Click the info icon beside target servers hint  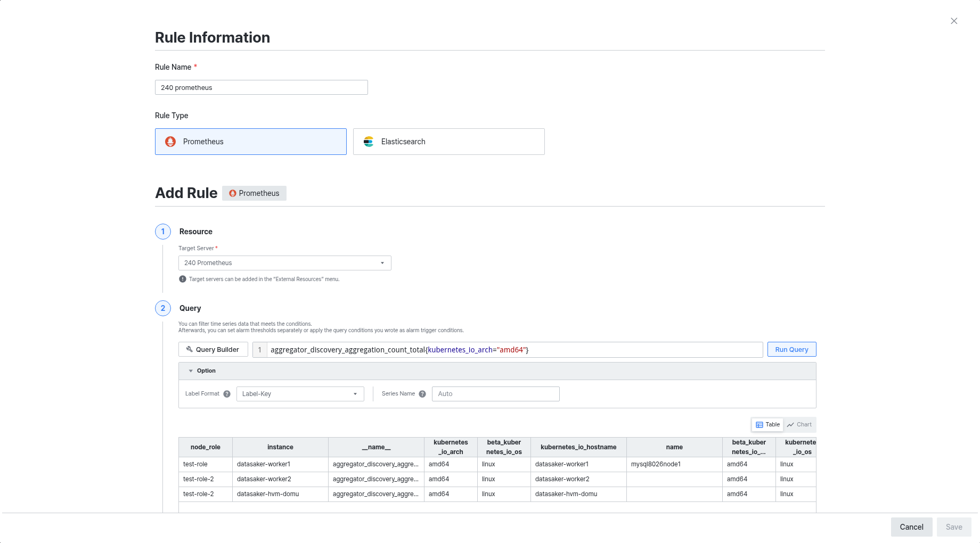(183, 279)
